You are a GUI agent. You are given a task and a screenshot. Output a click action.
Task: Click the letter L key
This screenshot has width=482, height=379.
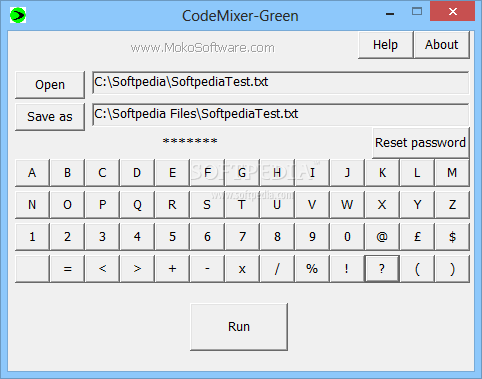coord(417,173)
